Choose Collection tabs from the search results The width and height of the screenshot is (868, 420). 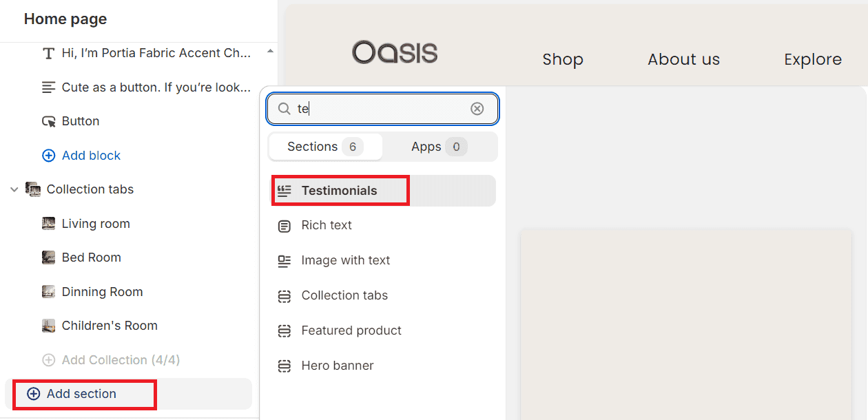tap(344, 295)
